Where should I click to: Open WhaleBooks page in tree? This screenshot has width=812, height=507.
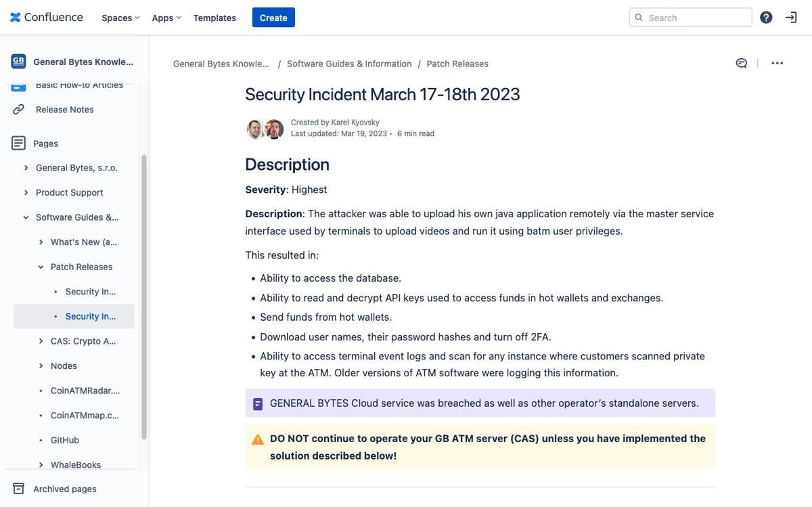tap(76, 465)
